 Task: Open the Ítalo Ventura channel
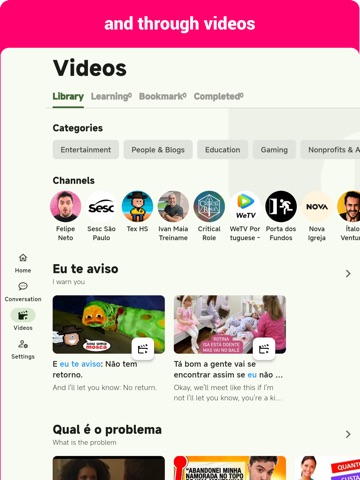[350, 216]
